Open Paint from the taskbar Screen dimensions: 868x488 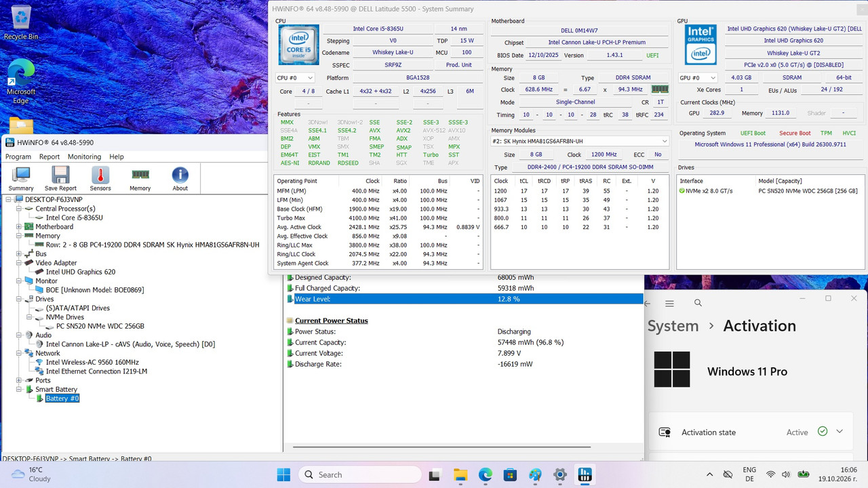click(x=535, y=475)
